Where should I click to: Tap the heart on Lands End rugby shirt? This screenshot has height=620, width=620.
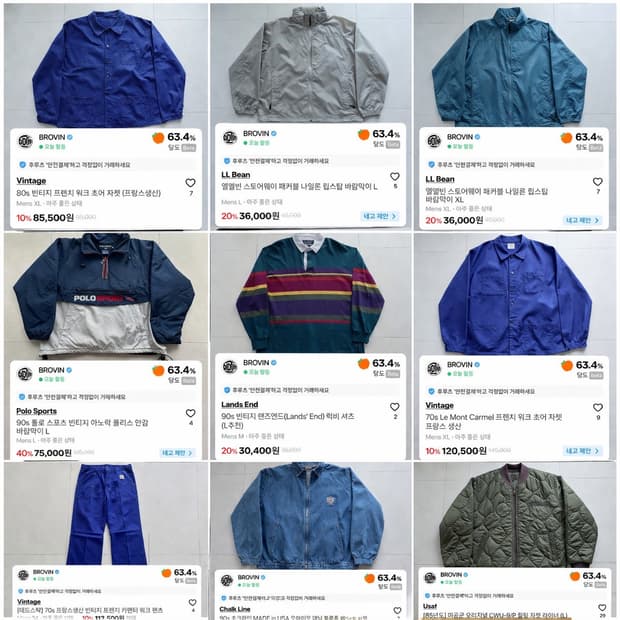[x=395, y=406]
